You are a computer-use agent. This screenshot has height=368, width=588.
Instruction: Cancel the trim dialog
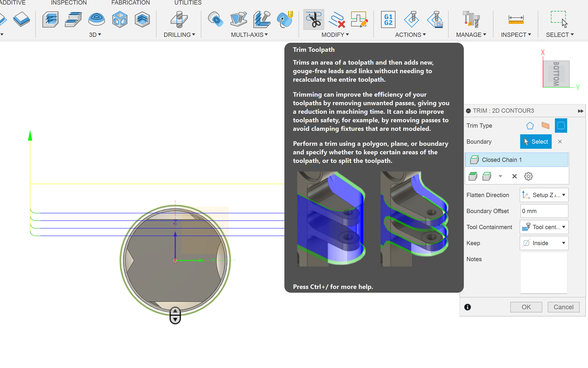[x=563, y=307]
